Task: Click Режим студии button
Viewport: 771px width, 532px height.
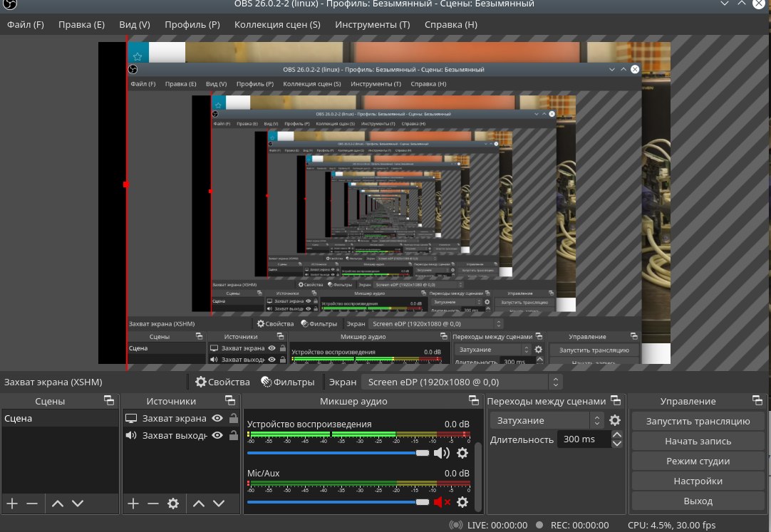Action: 698,461
